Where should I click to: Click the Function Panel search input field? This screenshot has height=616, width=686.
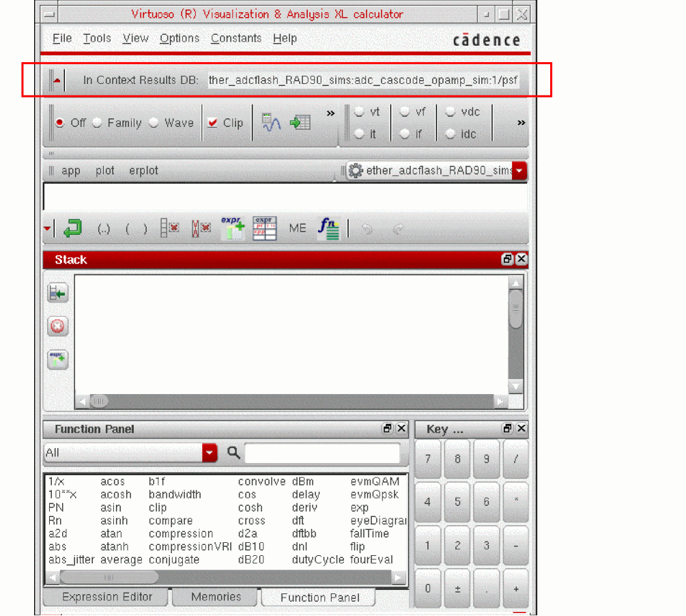coord(322,452)
